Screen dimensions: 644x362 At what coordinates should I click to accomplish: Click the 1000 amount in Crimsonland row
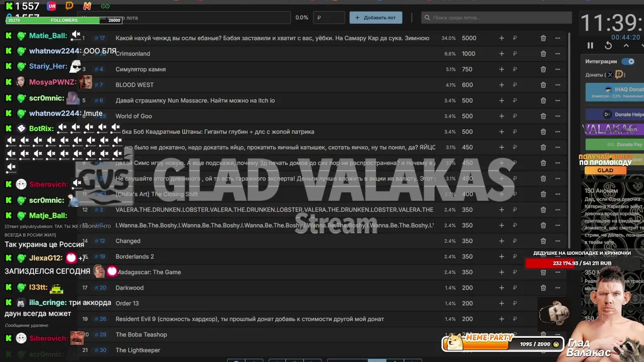pyautogui.click(x=468, y=54)
